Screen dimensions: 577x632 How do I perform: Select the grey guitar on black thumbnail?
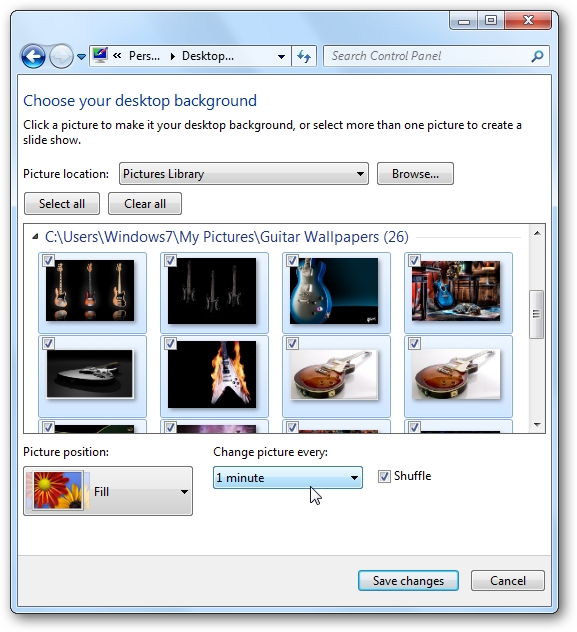(x=89, y=374)
